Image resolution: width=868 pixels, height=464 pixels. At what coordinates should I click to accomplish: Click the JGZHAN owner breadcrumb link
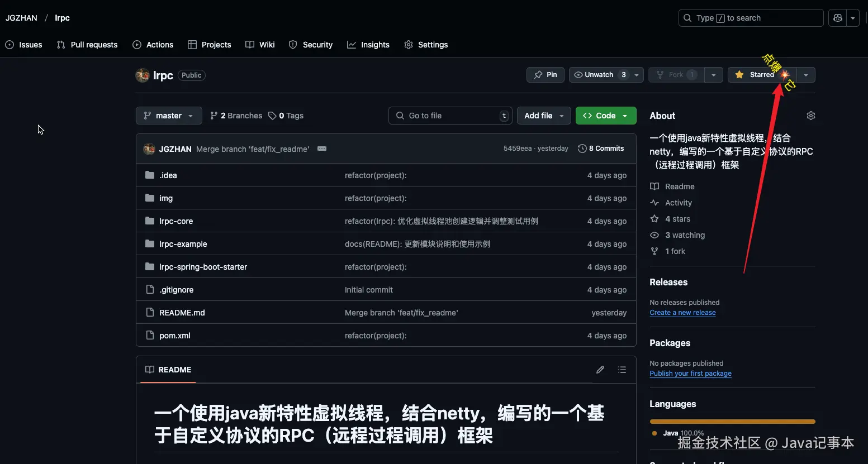[x=21, y=18]
